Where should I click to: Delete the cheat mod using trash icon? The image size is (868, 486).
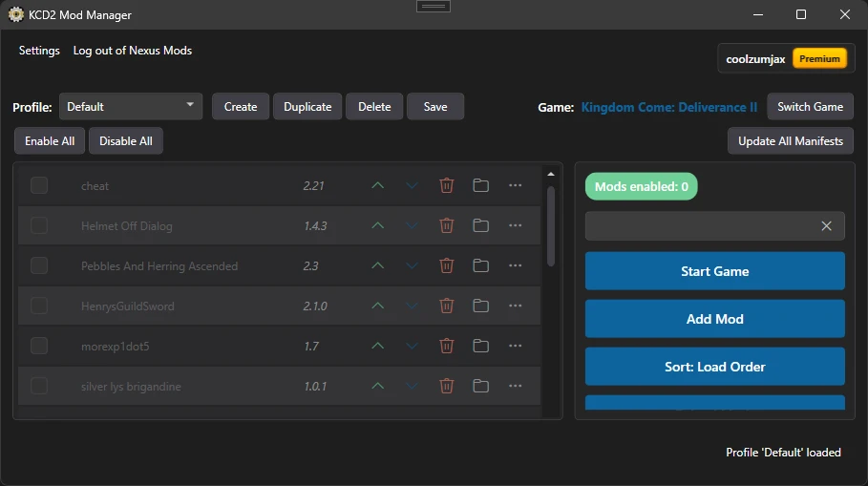(446, 185)
